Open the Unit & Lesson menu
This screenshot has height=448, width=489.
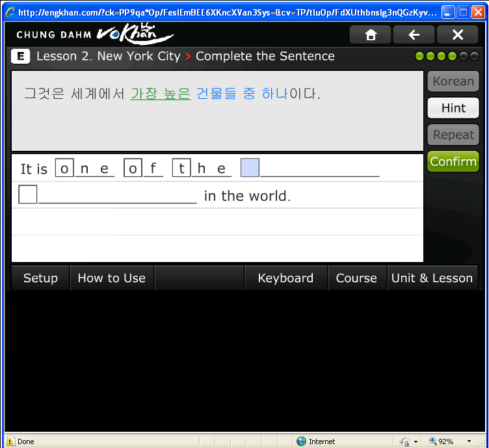pyautogui.click(x=432, y=278)
